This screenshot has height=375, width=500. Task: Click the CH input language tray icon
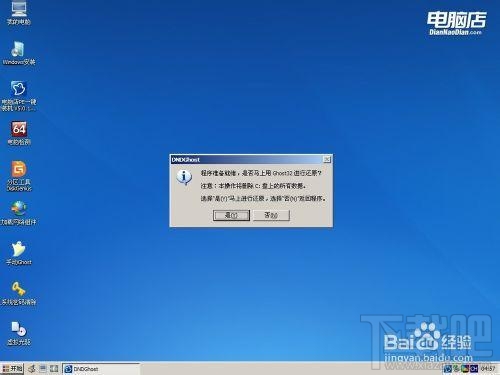pyautogui.click(x=474, y=369)
